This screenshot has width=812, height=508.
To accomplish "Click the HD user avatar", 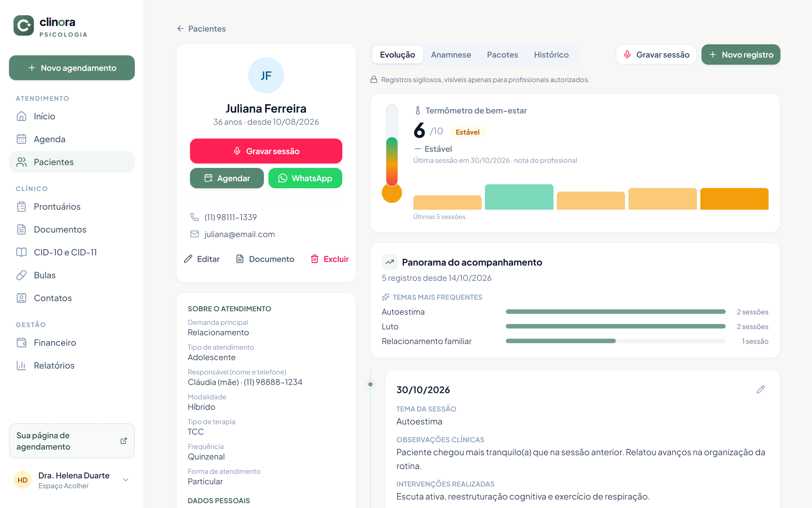I will click(x=23, y=480).
